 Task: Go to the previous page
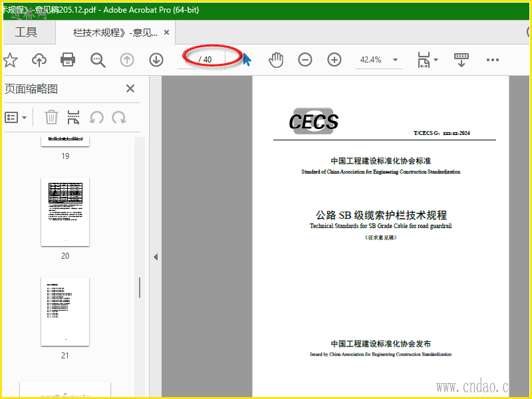tap(127, 60)
